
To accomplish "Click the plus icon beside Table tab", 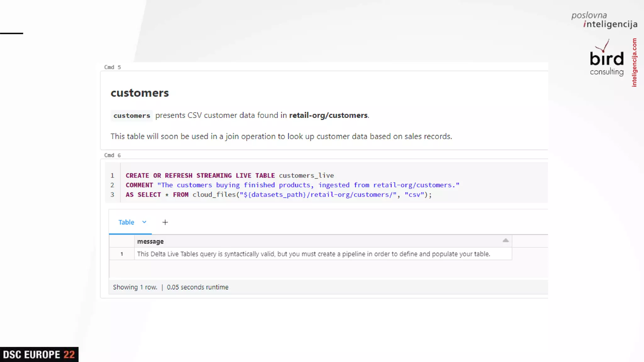I will point(165,222).
